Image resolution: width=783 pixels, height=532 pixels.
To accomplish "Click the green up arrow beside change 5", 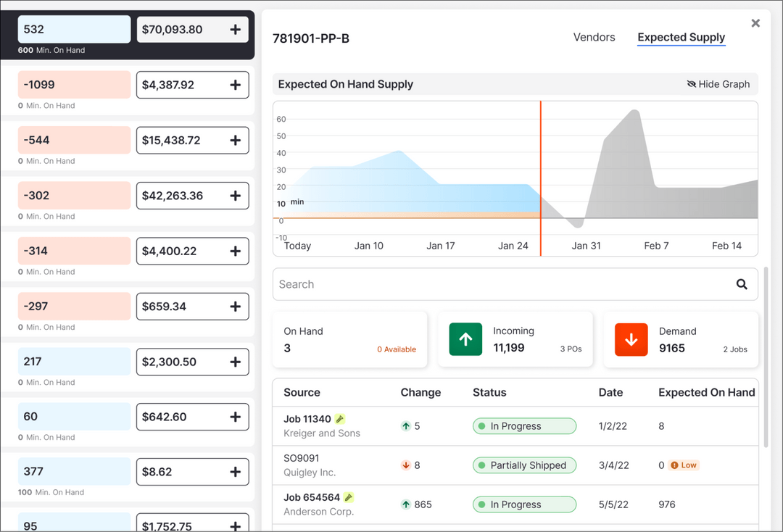I will (x=407, y=426).
